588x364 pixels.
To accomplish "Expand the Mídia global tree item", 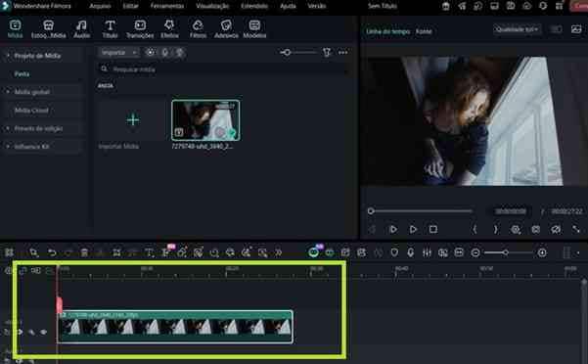I will coord(8,91).
